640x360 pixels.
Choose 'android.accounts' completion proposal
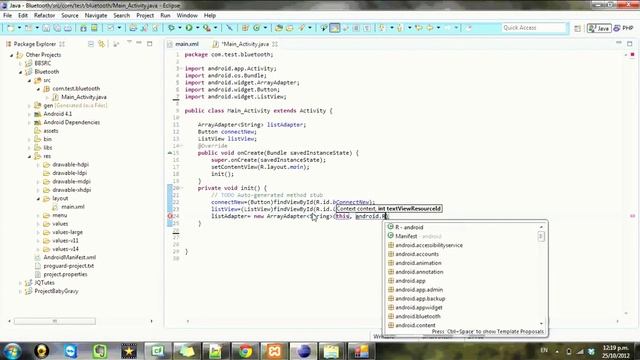[x=417, y=254]
